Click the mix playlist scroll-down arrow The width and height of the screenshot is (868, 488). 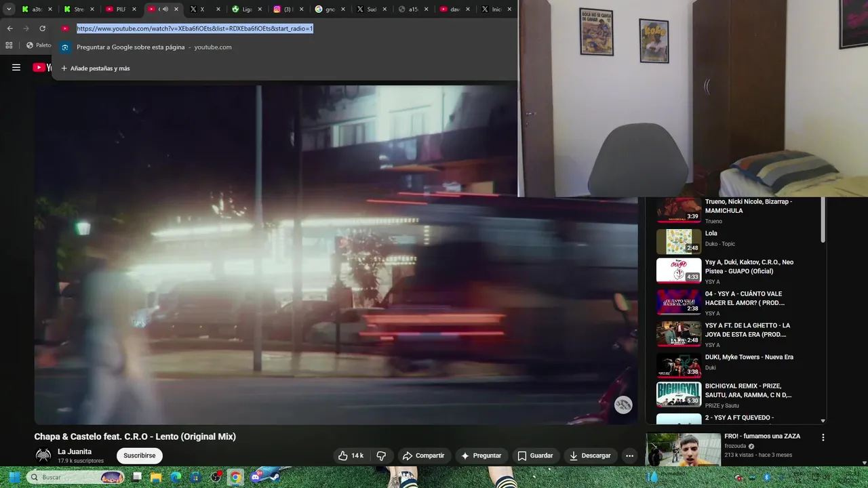pyautogui.click(x=823, y=421)
